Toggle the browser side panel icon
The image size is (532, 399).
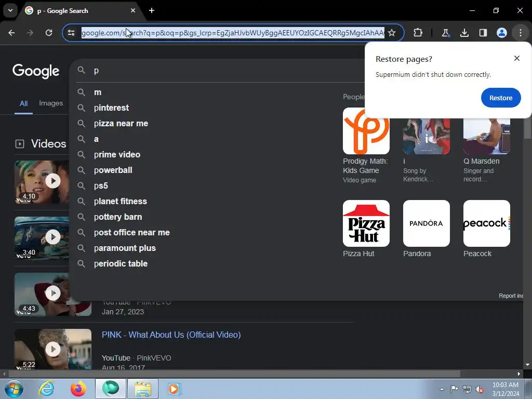point(483,33)
